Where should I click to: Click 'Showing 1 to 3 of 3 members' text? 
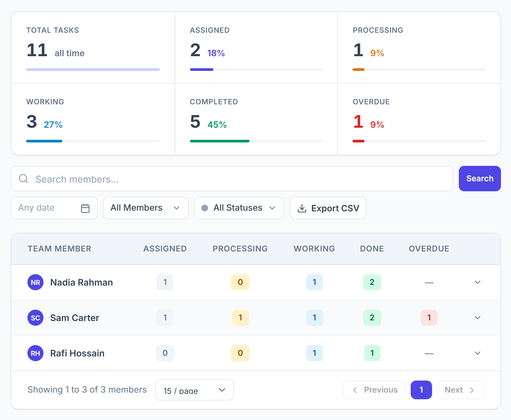87,390
